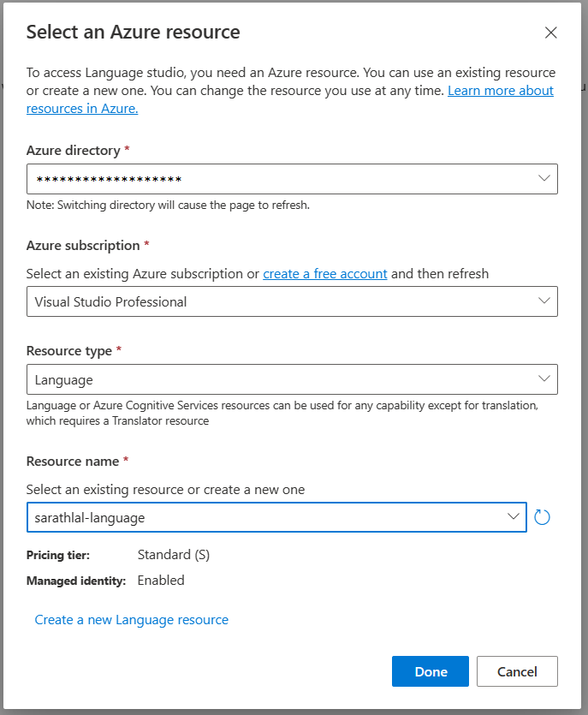This screenshot has height=715, width=588.
Task: Refresh the Resource name list
Action: 542,516
